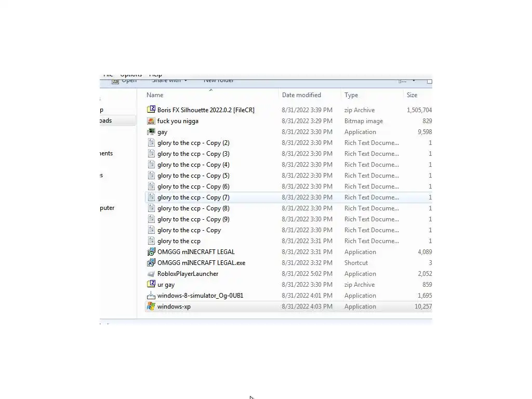Select the 'glory to the ccp - Copy (2)' document icon
The height and width of the screenshot is (399, 532).
[x=151, y=142]
